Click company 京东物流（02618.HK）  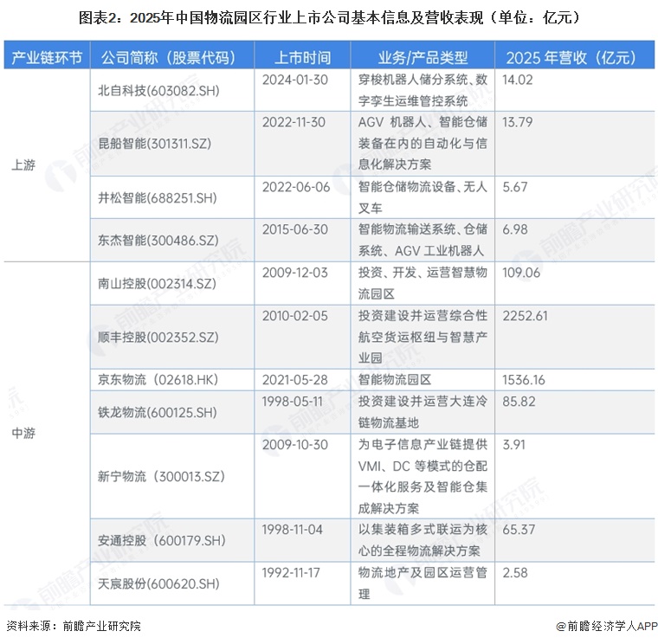click(158, 380)
